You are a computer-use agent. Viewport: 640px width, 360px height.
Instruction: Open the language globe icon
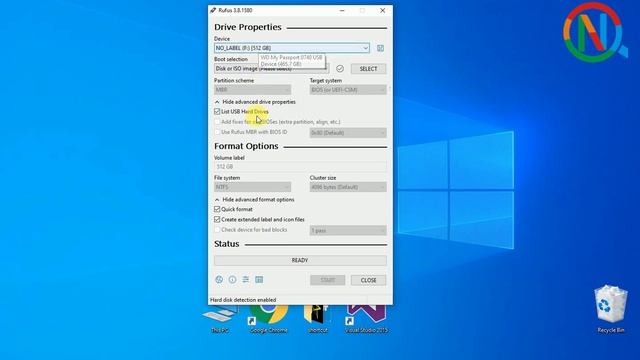click(x=219, y=280)
